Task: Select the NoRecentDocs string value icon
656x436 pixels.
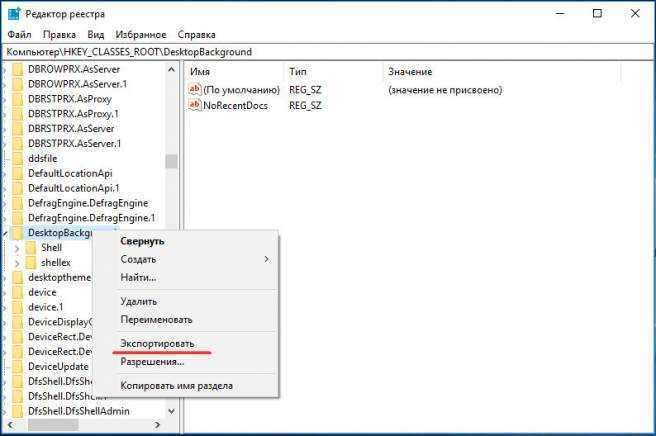Action: (195, 105)
